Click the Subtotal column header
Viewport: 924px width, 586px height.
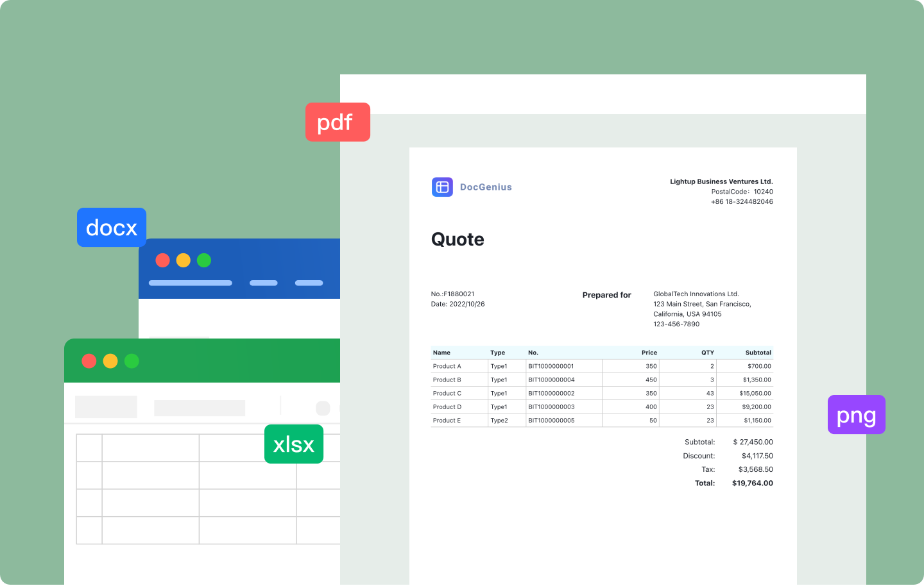point(758,353)
